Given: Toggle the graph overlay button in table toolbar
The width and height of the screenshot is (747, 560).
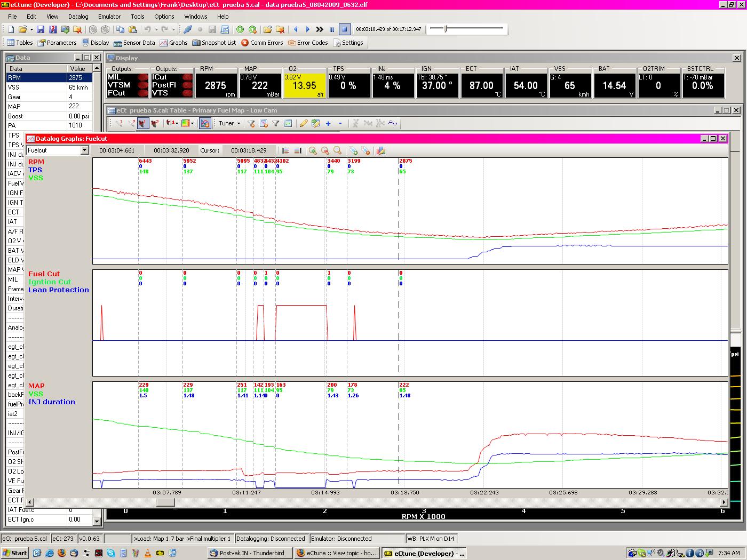Looking at the screenshot, I should tap(205, 123).
